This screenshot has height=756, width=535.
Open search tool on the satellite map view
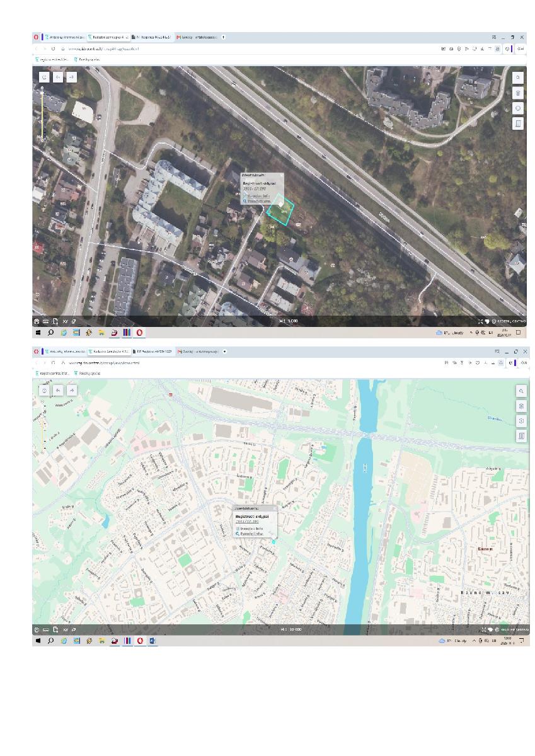point(518,77)
